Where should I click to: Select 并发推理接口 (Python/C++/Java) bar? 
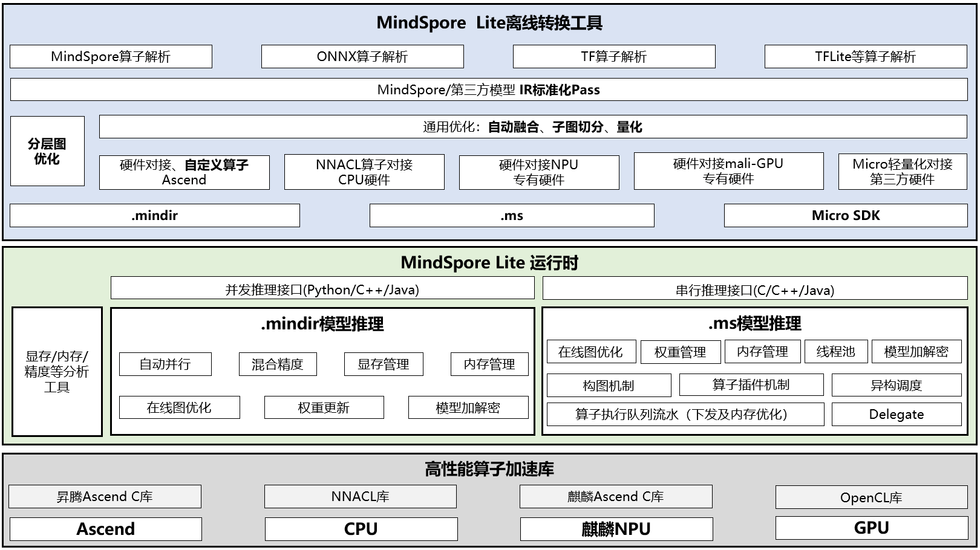pyautogui.click(x=322, y=289)
